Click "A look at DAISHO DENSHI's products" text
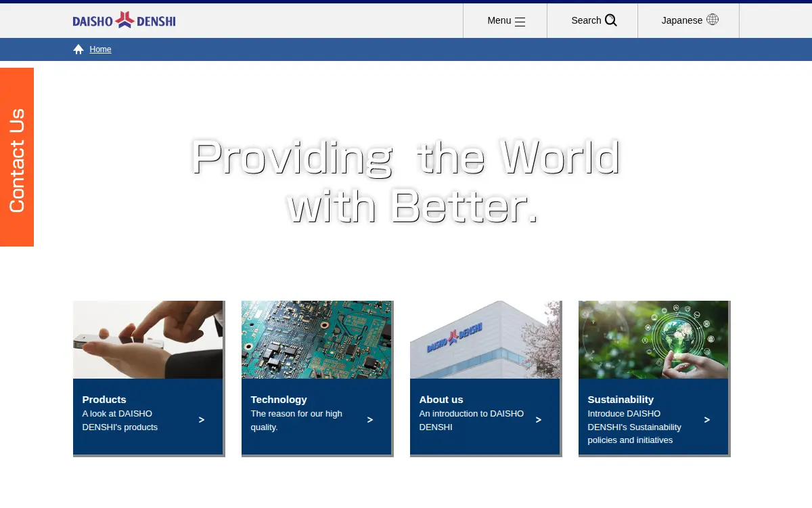Screen dimensions: 812x508 pyautogui.click(x=120, y=421)
